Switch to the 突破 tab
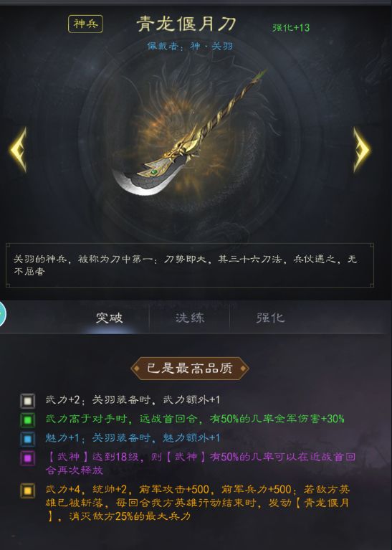 pos(110,318)
